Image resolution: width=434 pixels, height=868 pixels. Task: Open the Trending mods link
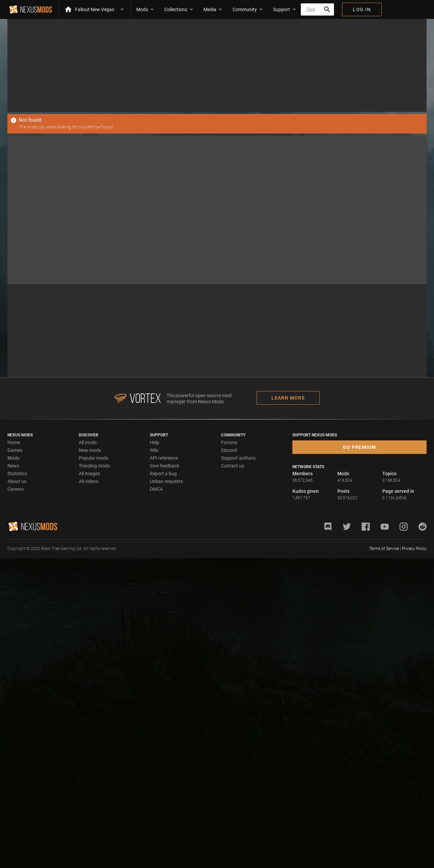click(94, 466)
